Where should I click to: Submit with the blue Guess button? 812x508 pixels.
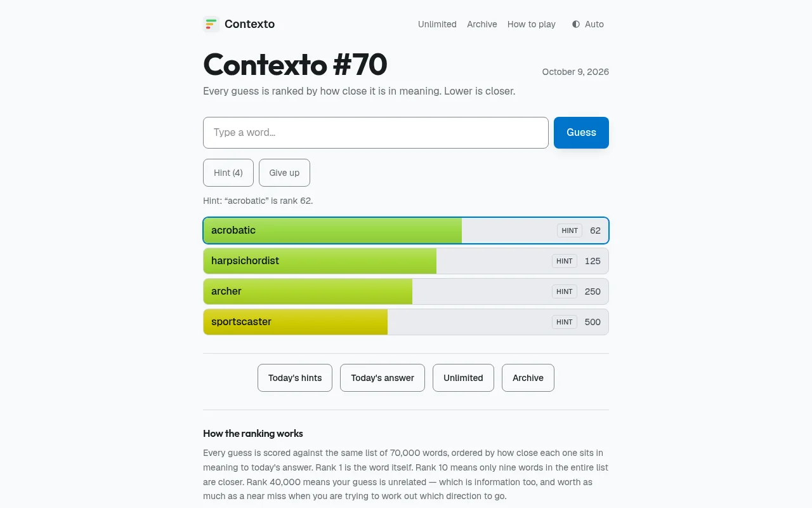581,133
